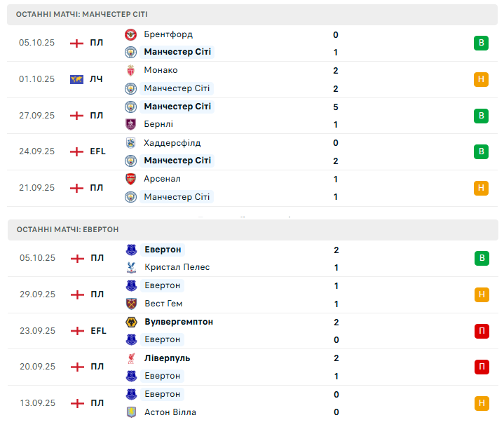Click the 24.09.25 EFL match row date

(x=36, y=151)
